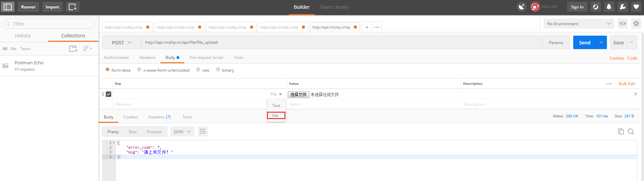The image size is (644, 181).
Task: Create a new collection folder icon
Action: (x=73, y=49)
